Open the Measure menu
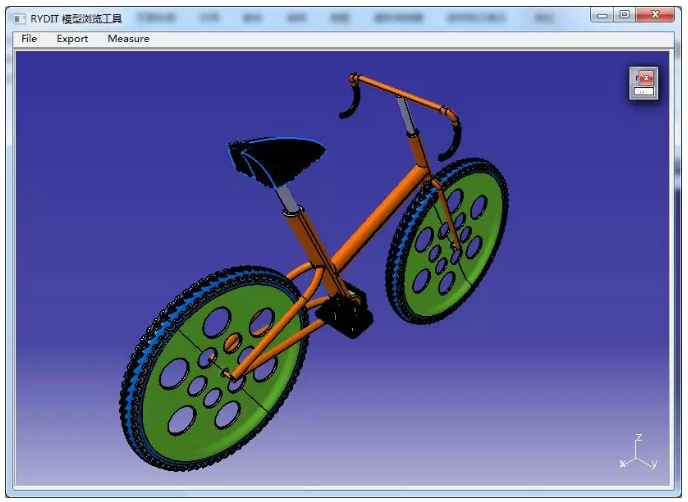 coord(128,39)
